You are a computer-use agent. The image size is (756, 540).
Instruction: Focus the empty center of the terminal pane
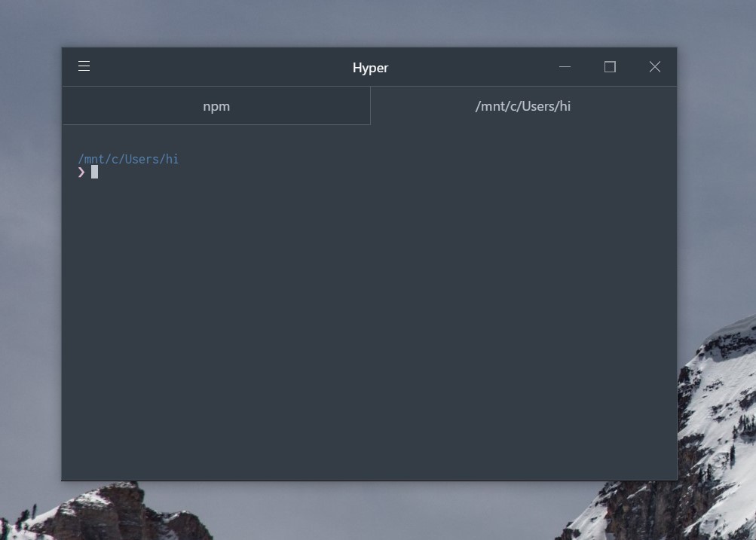click(x=369, y=316)
